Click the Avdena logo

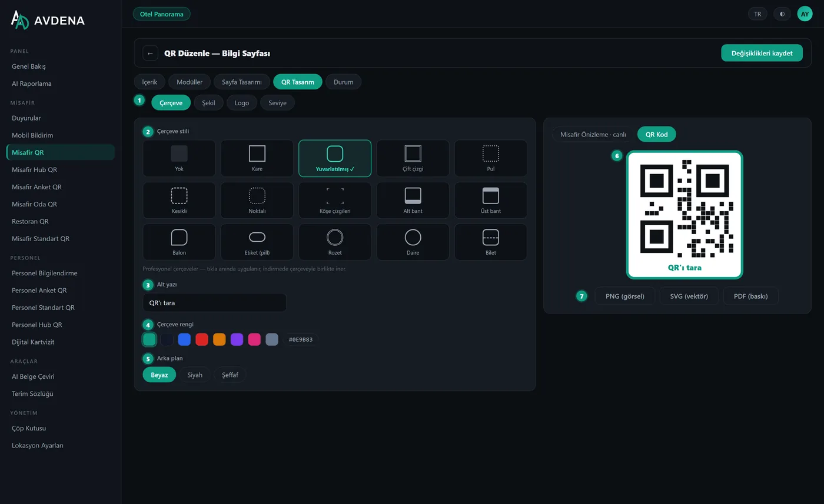point(48,19)
